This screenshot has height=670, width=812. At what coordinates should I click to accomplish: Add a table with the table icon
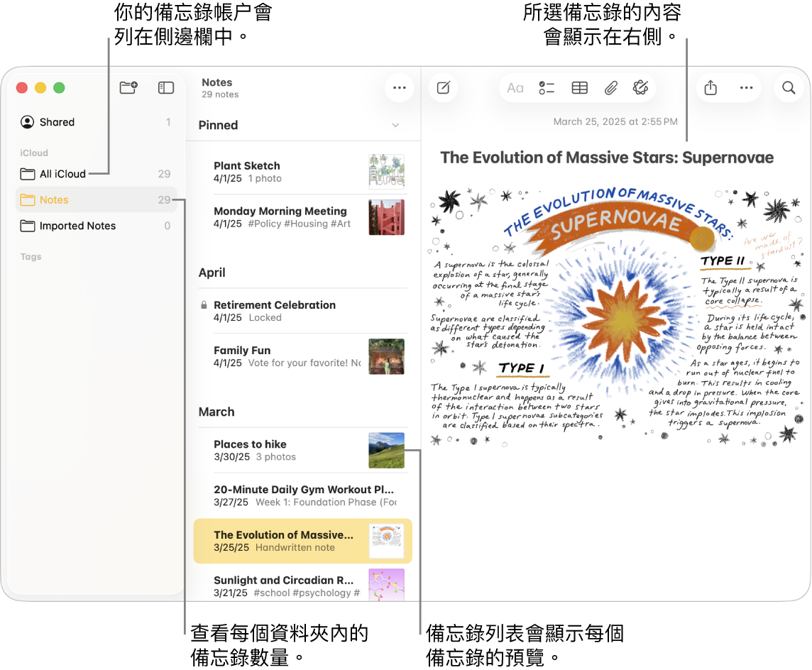(x=579, y=87)
